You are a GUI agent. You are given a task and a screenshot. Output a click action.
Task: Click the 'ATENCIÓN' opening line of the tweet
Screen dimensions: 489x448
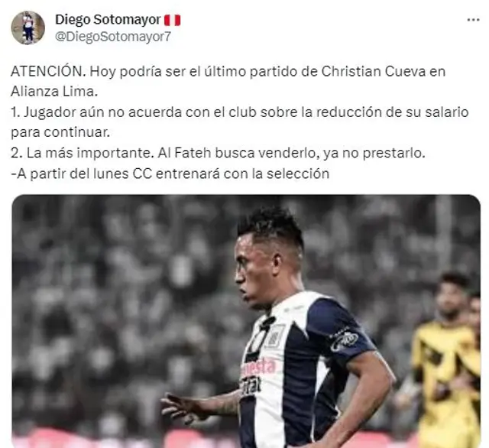(228, 71)
